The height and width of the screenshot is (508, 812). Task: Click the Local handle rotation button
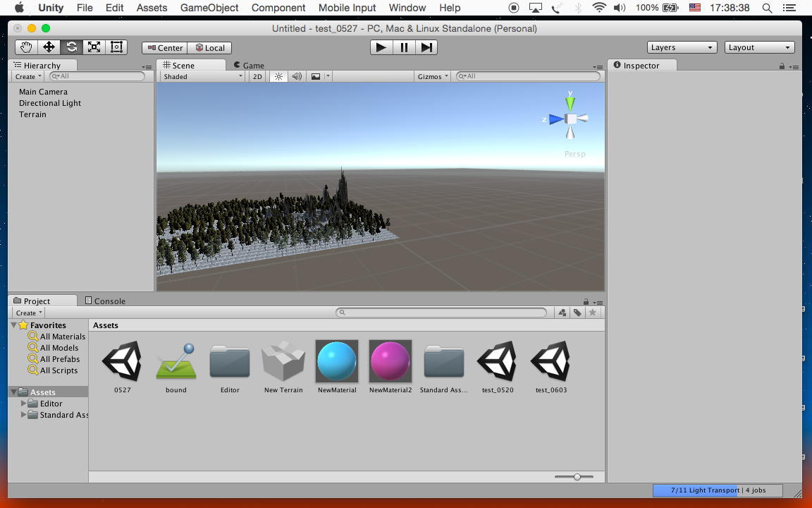click(209, 48)
